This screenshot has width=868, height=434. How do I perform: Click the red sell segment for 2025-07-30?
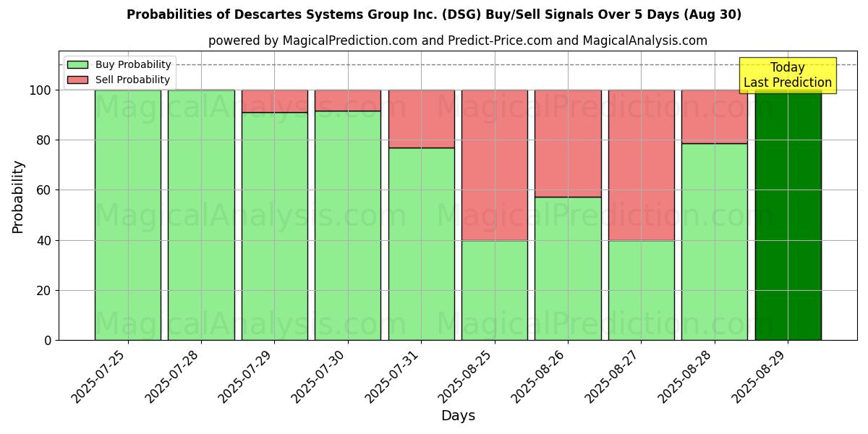348,101
